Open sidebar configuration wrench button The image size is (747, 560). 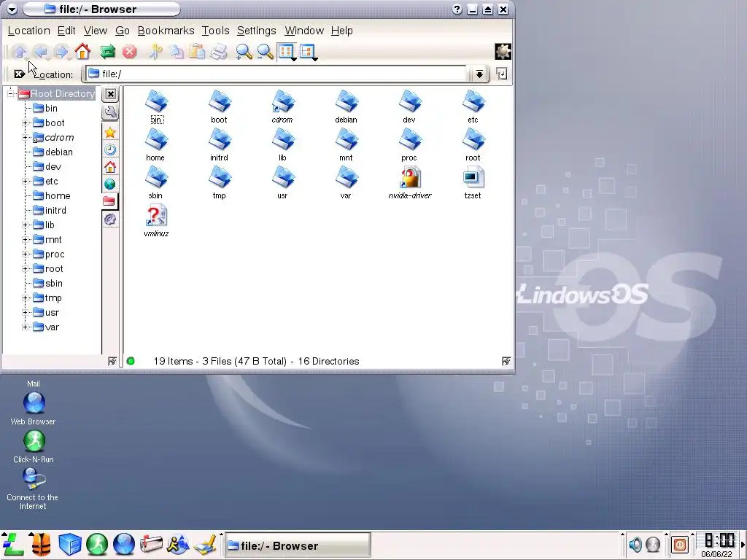coord(110,112)
